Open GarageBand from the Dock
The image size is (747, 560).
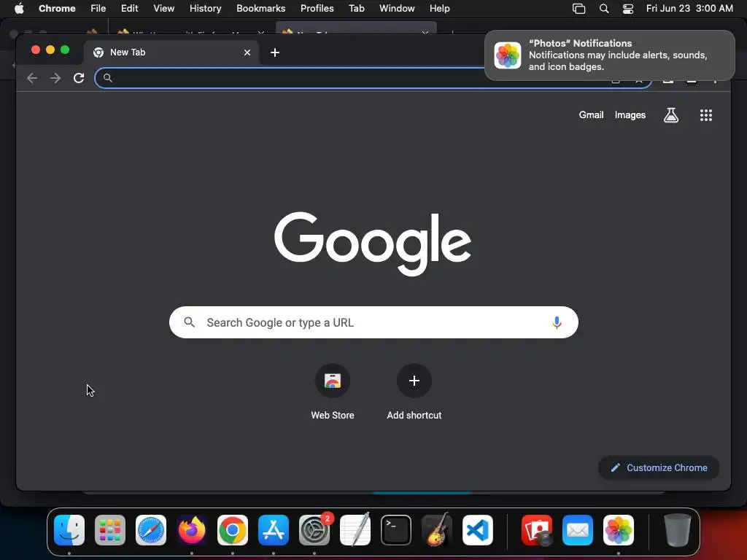(x=437, y=529)
